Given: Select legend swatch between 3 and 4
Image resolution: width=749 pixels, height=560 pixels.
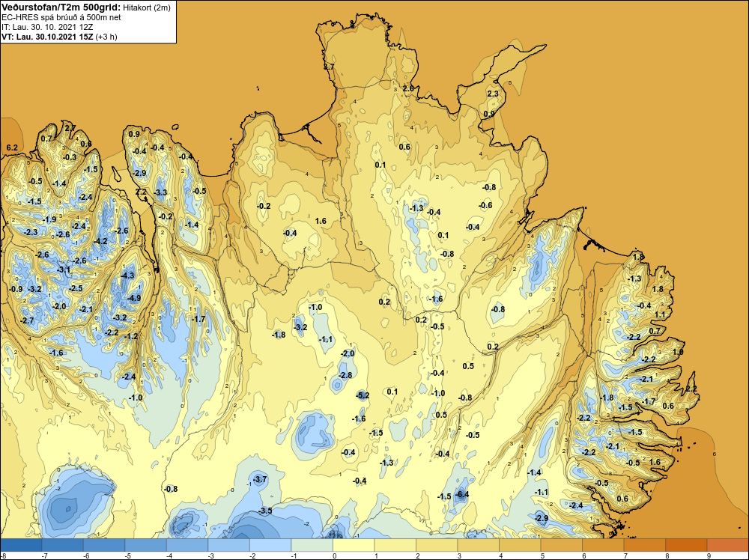Looking at the screenshot, I should (478, 545).
